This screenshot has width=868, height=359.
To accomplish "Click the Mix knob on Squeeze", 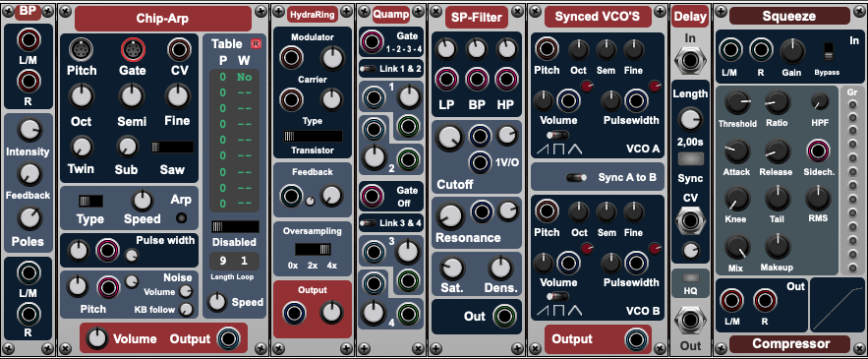I will [x=737, y=247].
